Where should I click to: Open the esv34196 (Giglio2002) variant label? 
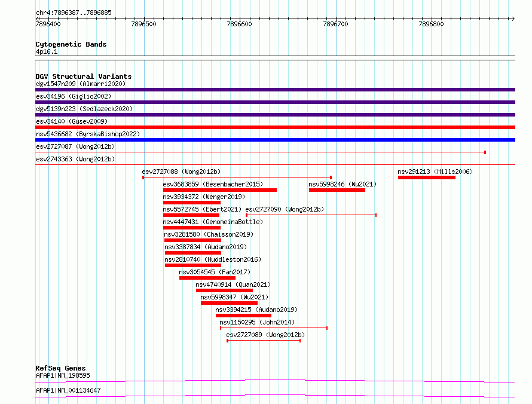coord(74,96)
